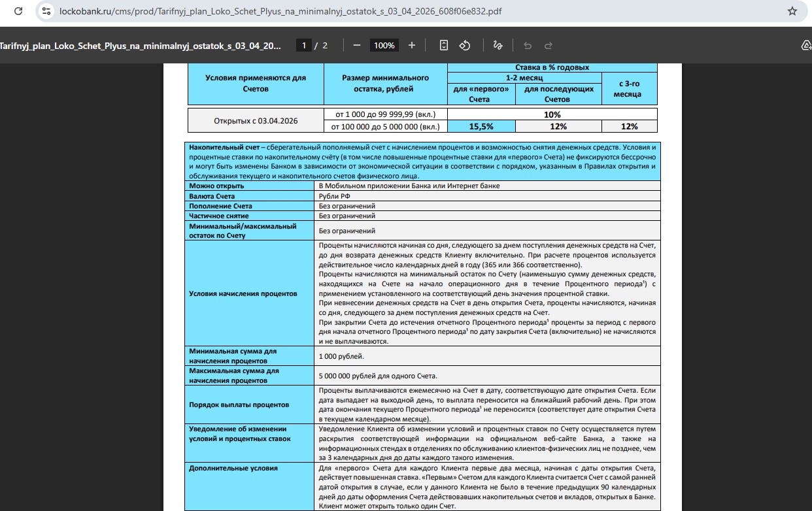
Task: Rotate the PDF counterclockwise
Action: (465, 45)
